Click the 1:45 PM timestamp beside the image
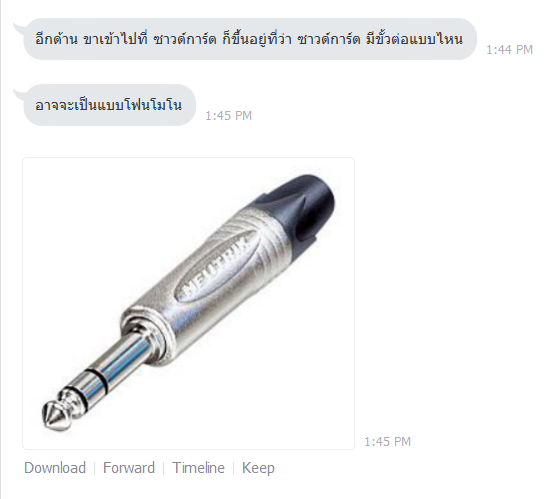 click(x=388, y=442)
